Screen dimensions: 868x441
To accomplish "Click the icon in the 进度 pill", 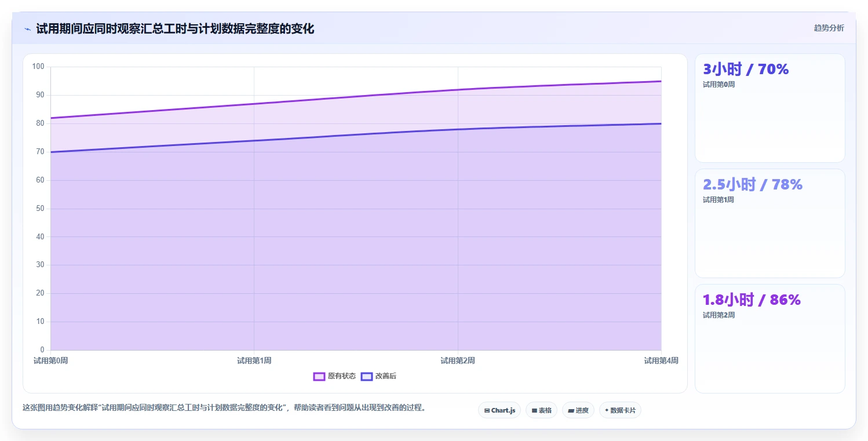I will click(x=571, y=410).
